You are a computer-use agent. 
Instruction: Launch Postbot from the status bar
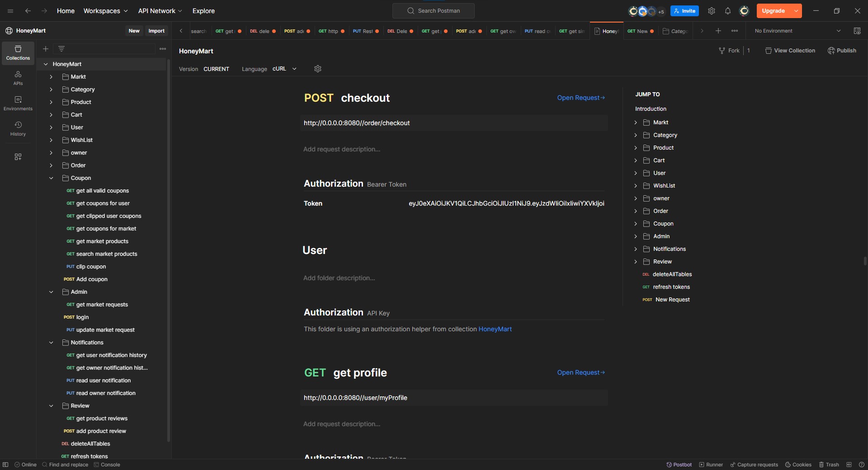pyautogui.click(x=679, y=465)
